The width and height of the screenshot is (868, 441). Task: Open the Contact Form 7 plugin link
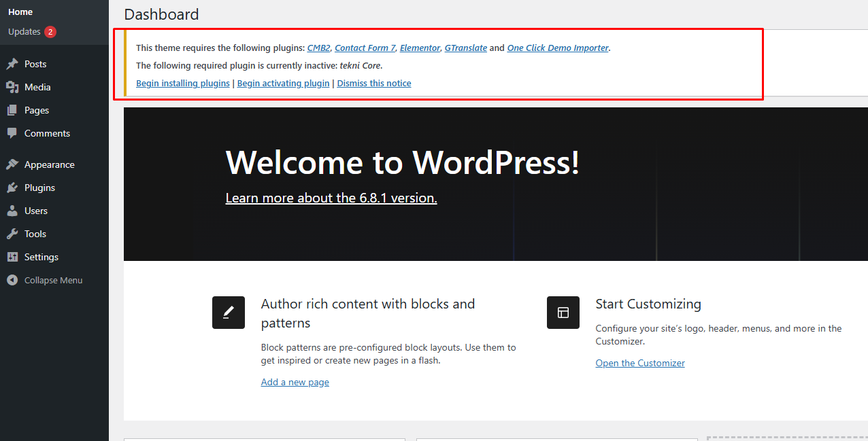[365, 48]
